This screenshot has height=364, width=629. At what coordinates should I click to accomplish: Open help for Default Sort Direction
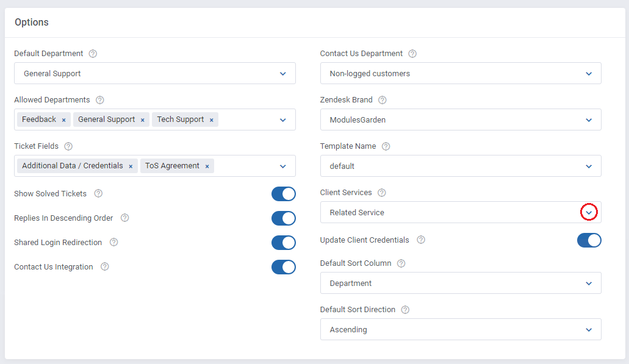click(405, 310)
